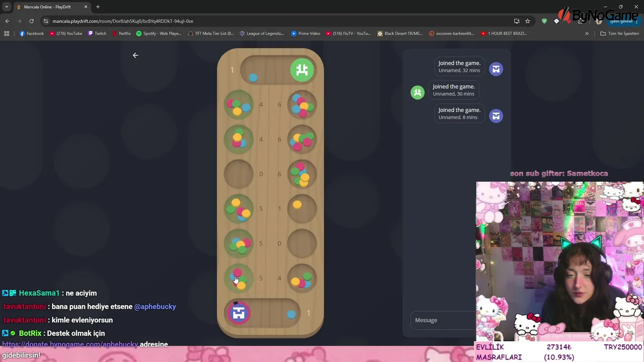
Task: Click the purple player avatar in the bottom store
Action: click(x=238, y=313)
